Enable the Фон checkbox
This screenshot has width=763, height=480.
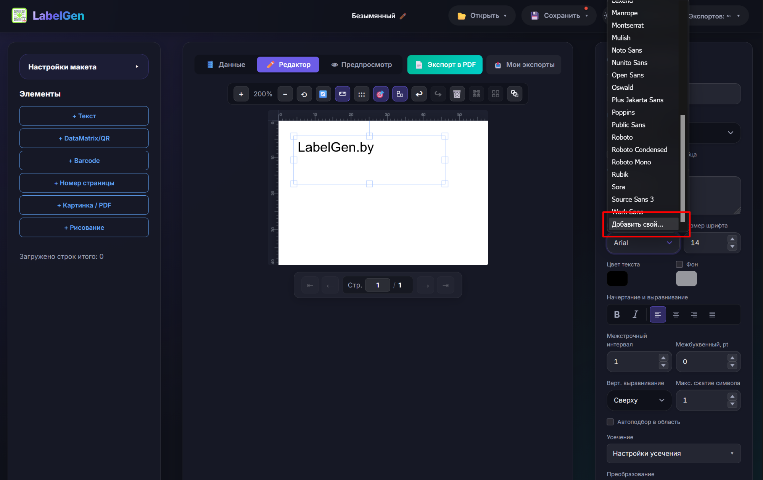click(679, 264)
